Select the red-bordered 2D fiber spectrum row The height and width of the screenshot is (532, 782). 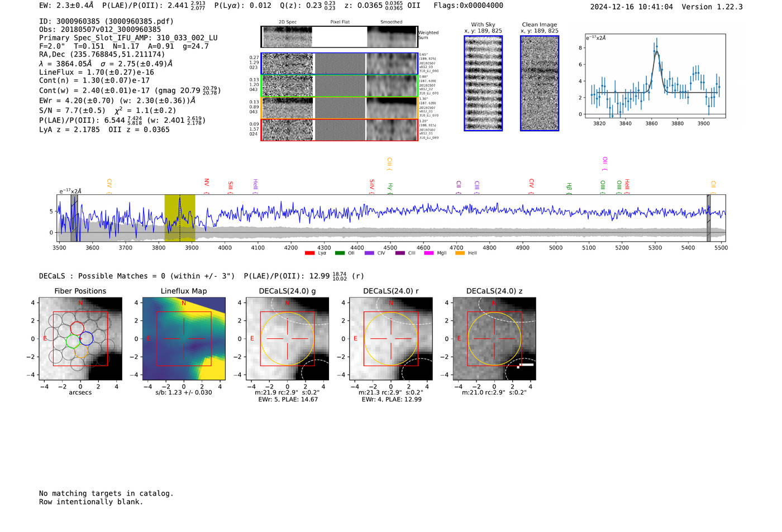pyautogui.click(x=340, y=130)
